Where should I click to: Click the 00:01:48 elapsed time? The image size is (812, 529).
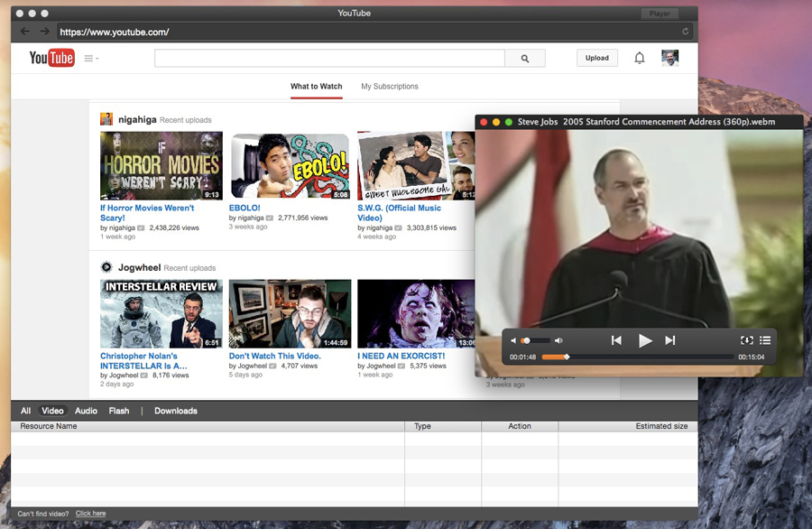click(x=522, y=357)
